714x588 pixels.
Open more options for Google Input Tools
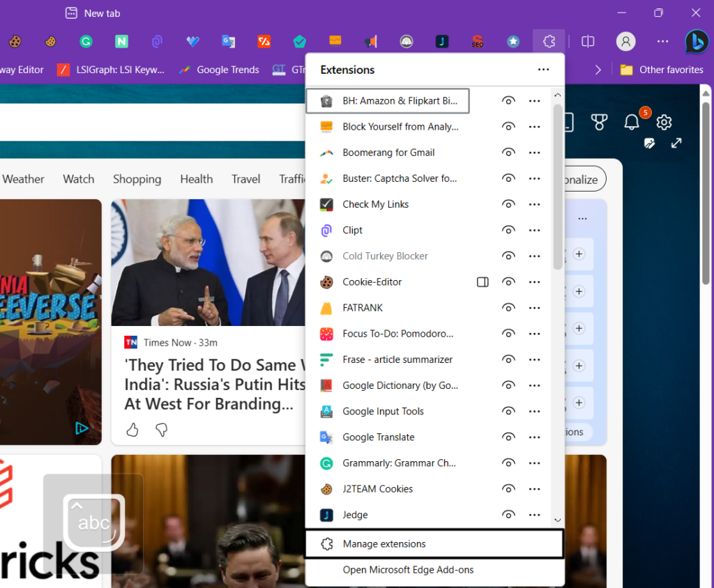(534, 412)
